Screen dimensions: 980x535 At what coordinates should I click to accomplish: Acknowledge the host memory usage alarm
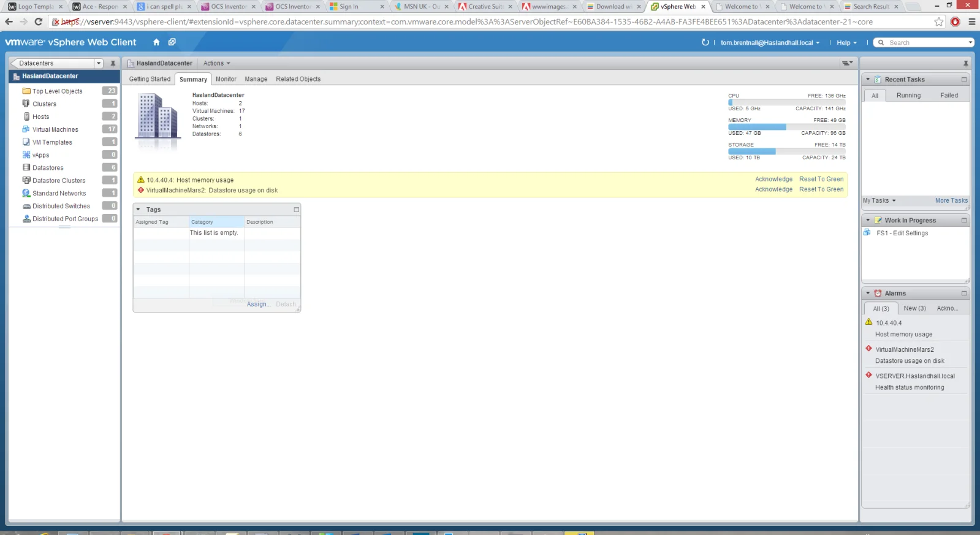click(x=773, y=179)
